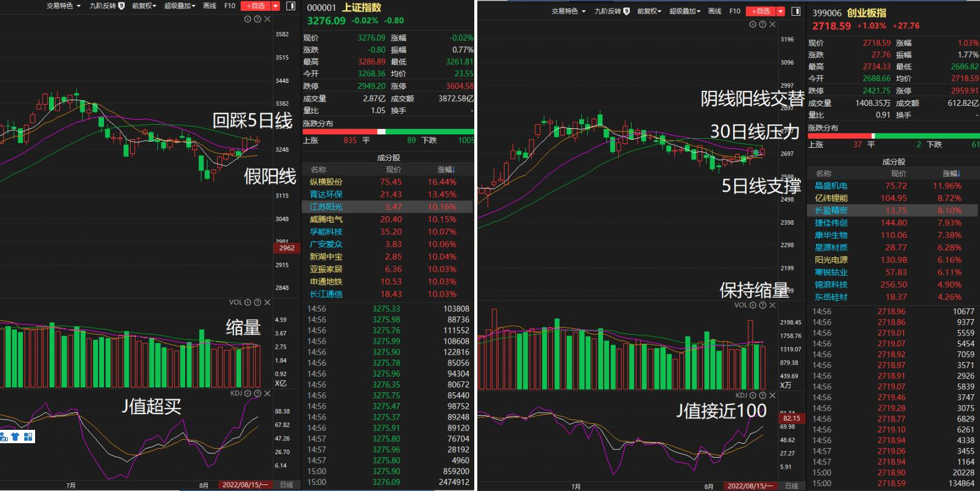Open VOL indicator settings in left window
Image resolution: width=980 pixels, height=491 pixels.
click(247, 302)
